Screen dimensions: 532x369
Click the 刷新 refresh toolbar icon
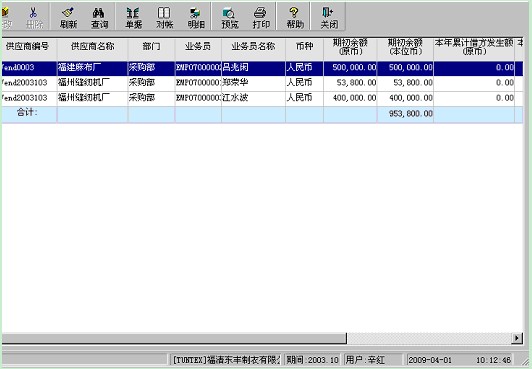68,17
